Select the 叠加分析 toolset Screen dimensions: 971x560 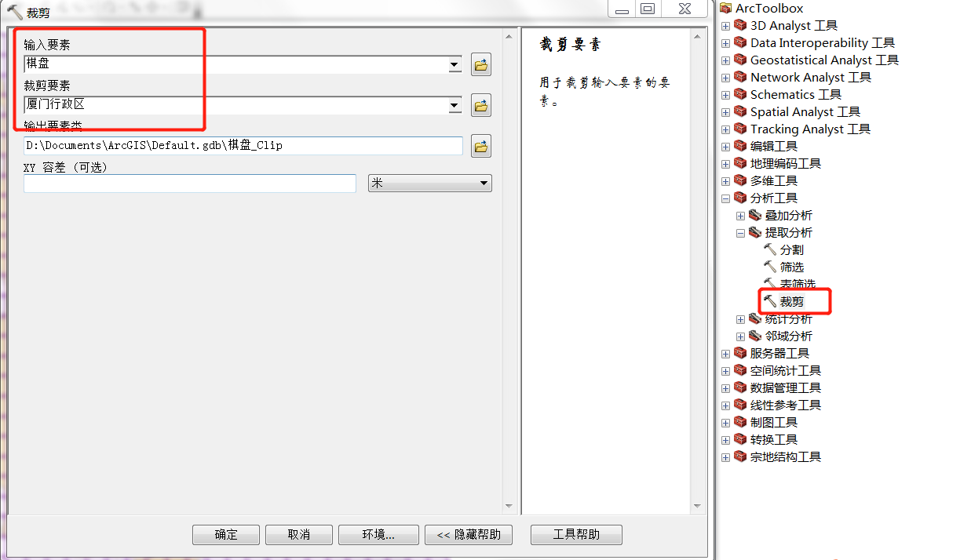tap(788, 215)
